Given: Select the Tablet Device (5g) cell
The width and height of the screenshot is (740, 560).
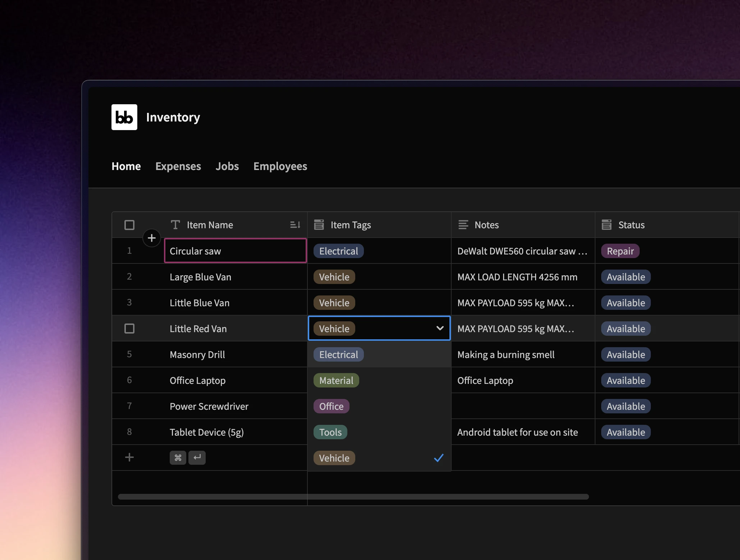Looking at the screenshot, I should click(x=236, y=432).
